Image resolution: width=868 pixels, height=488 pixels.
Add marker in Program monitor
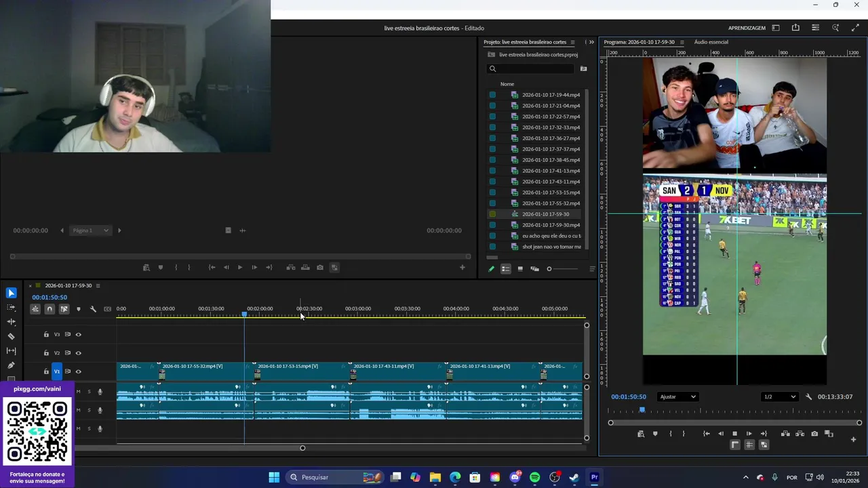(x=655, y=434)
